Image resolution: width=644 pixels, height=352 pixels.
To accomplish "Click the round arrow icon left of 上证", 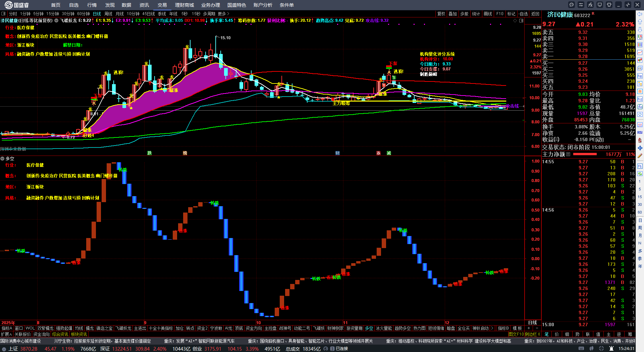I will click(4, 349).
